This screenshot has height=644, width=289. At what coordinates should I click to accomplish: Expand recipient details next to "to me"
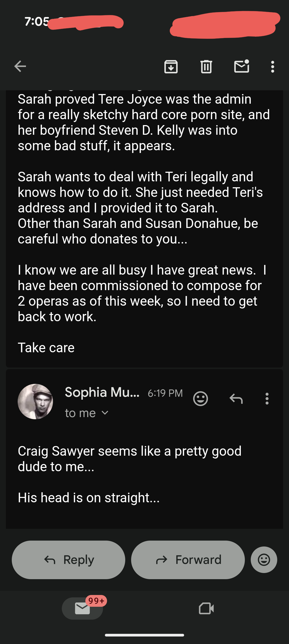pyautogui.click(x=105, y=413)
